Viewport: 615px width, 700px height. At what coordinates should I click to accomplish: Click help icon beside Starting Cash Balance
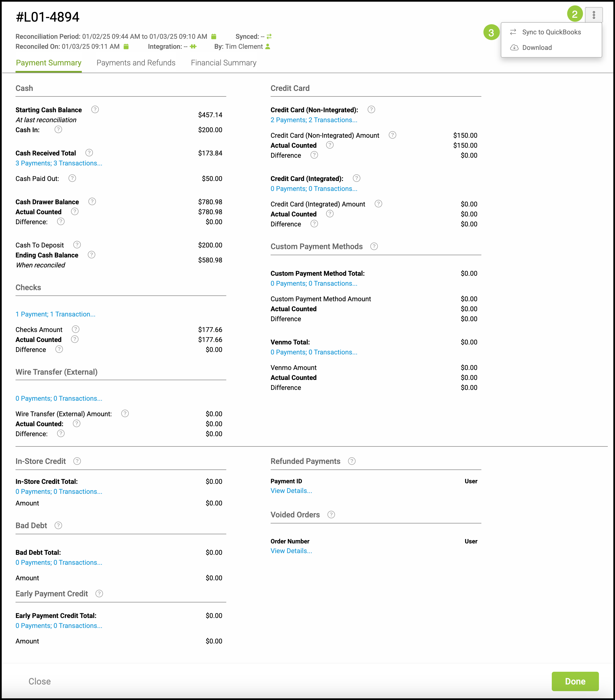(x=95, y=109)
